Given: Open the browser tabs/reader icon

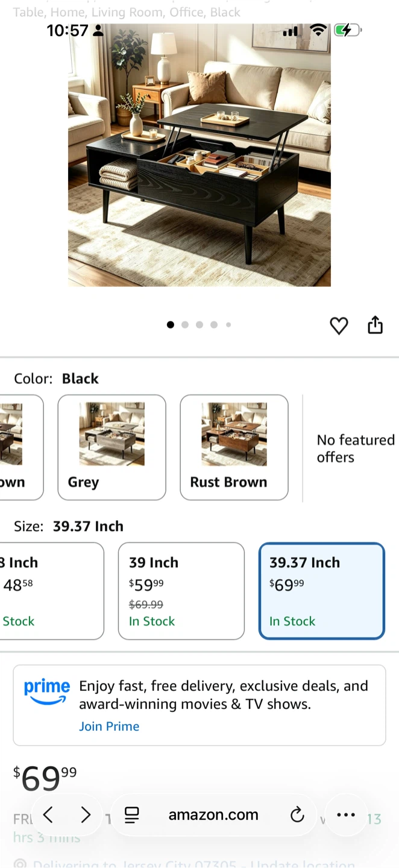Looking at the screenshot, I should 131,815.
